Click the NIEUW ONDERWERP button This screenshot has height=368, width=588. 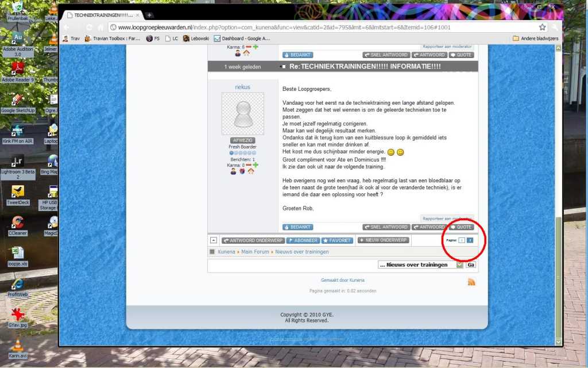click(383, 240)
